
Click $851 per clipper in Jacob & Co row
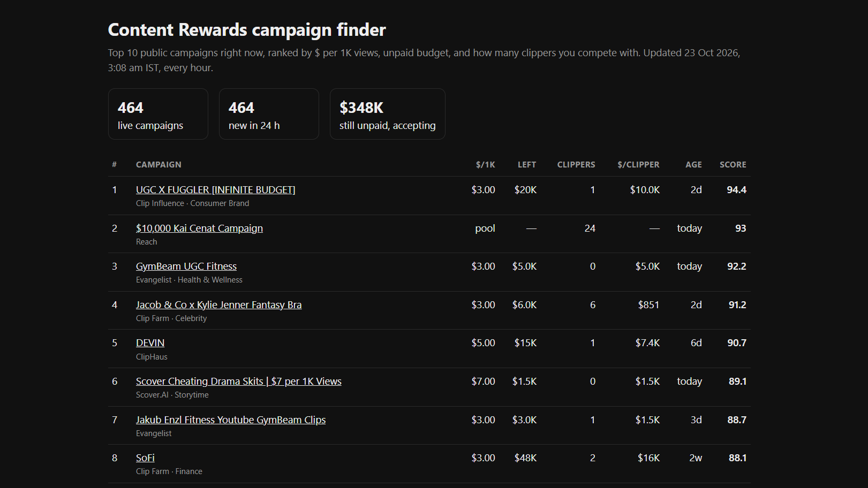648,305
